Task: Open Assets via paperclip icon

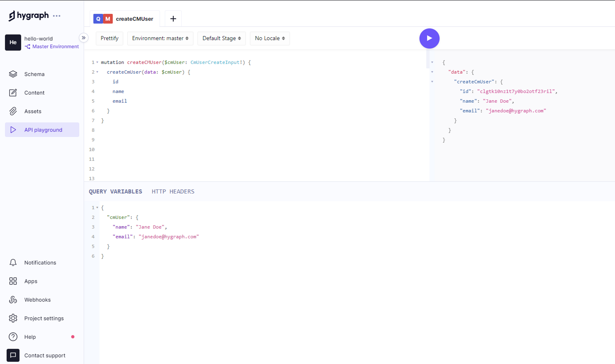Action: point(13,111)
